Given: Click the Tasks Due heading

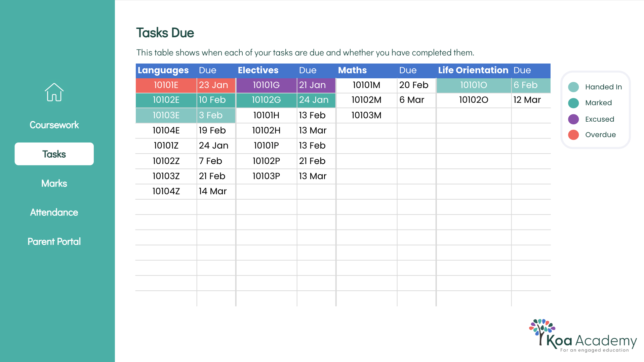Looking at the screenshot, I should (x=165, y=33).
